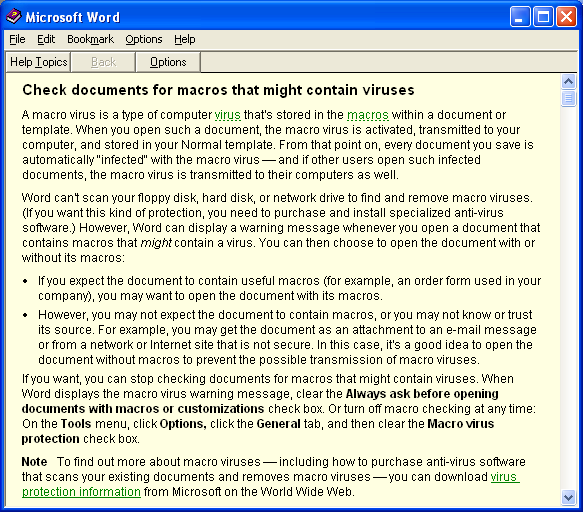583x512 pixels.
Task: Click the bold word 'General'
Action: (278, 424)
